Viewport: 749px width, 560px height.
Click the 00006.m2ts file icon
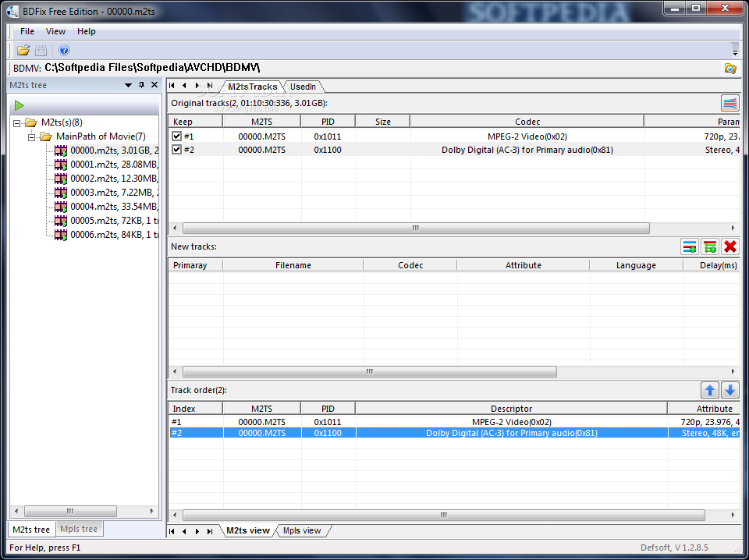tap(61, 235)
